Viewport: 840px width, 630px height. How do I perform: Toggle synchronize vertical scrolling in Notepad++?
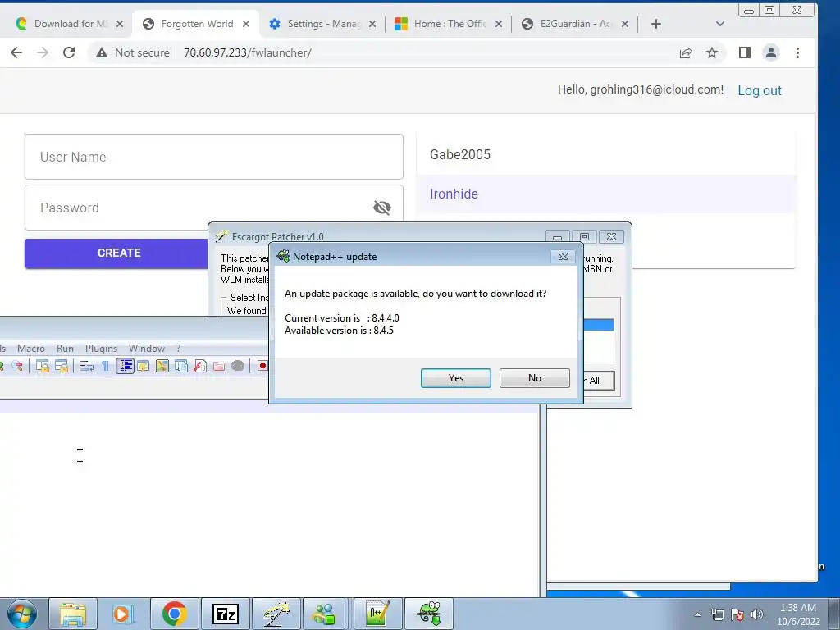click(x=43, y=366)
